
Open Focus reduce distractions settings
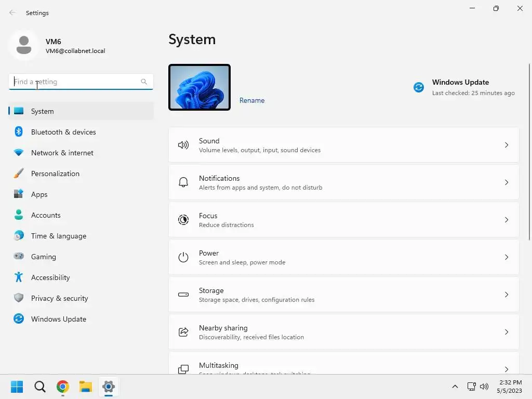coord(344,220)
